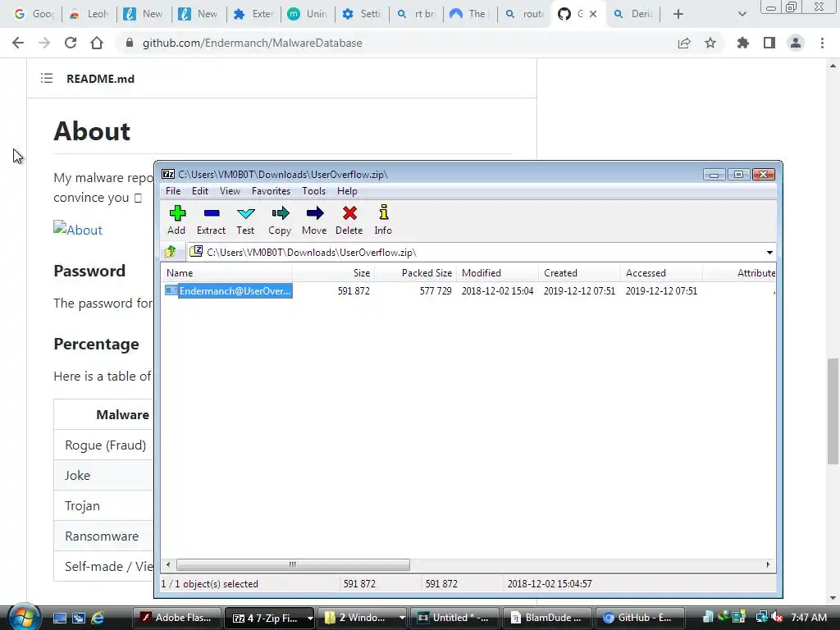Switch to the Setti settings tab
The image size is (840, 630).
point(363,14)
